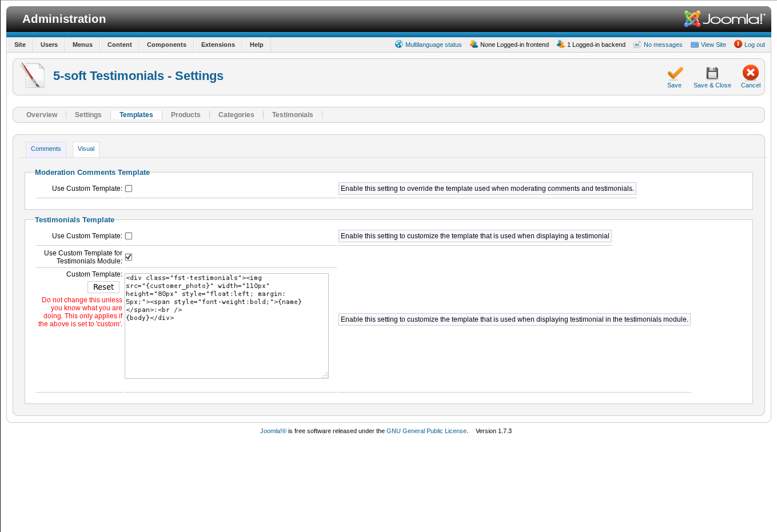Open the Components menu
This screenshot has height=532, width=777.
coord(166,45)
